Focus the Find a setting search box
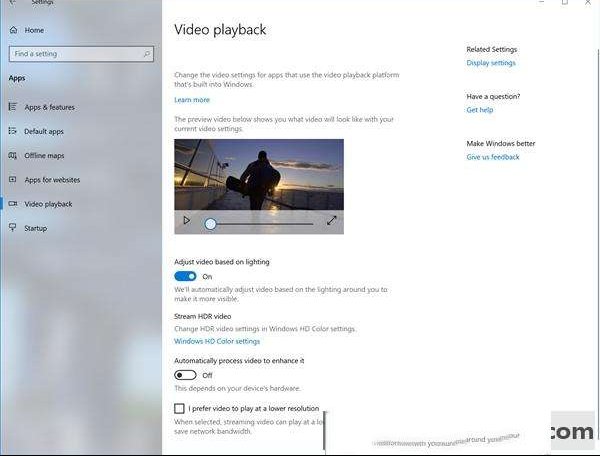Image resolution: width=600 pixels, height=456 pixels. (81, 54)
